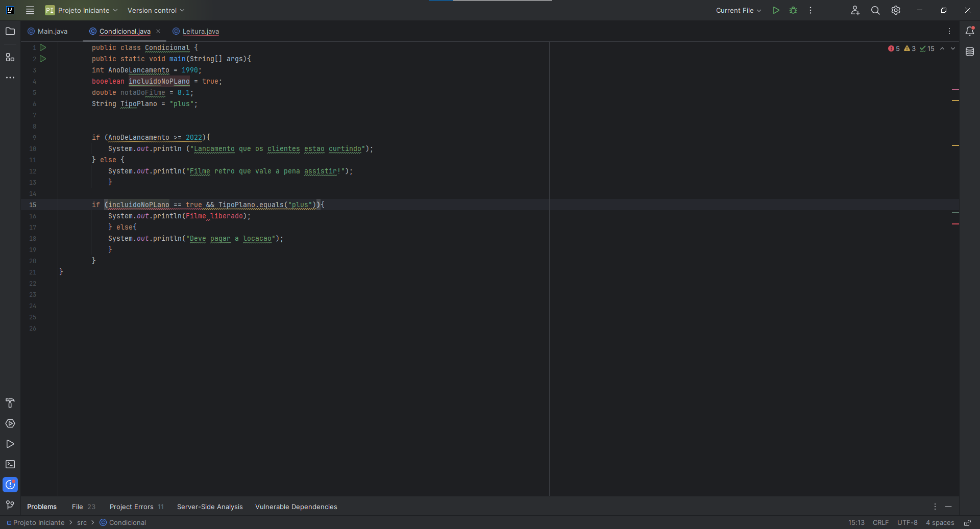Select the Problems tab title
980x529 pixels.
click(x=42, y=507)
